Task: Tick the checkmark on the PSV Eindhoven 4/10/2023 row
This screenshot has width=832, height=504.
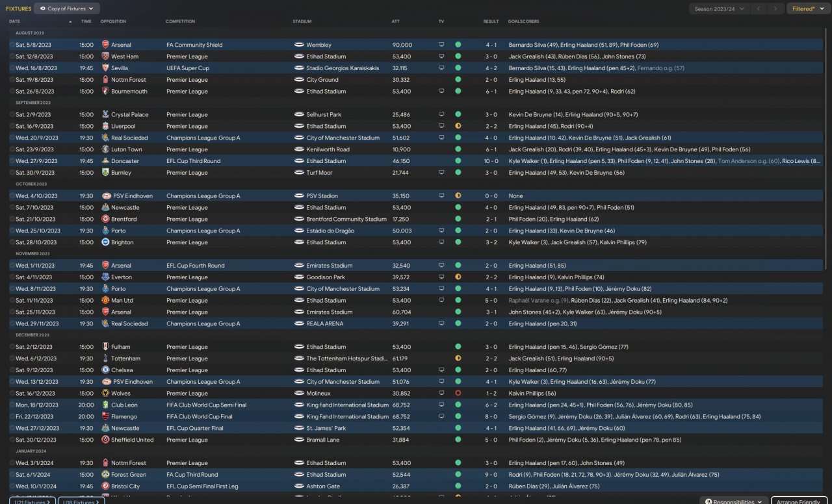Action: click(x=12, y=196)
